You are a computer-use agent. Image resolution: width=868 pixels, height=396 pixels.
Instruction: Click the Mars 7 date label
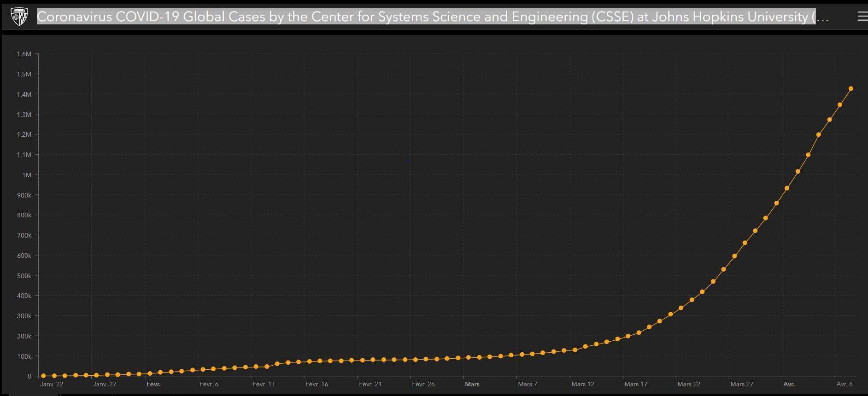pyautogui.click(x=528, y=384)
